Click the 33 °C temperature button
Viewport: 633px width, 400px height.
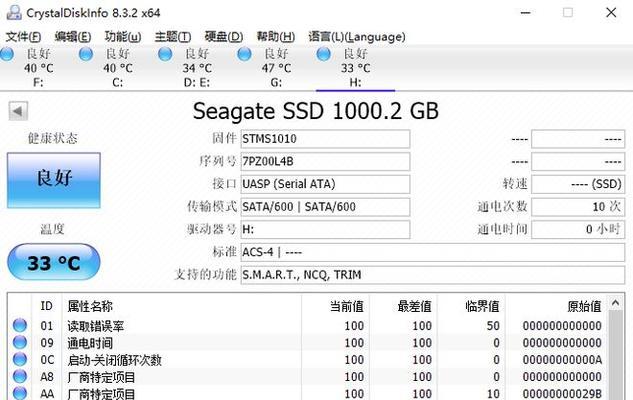54,262
